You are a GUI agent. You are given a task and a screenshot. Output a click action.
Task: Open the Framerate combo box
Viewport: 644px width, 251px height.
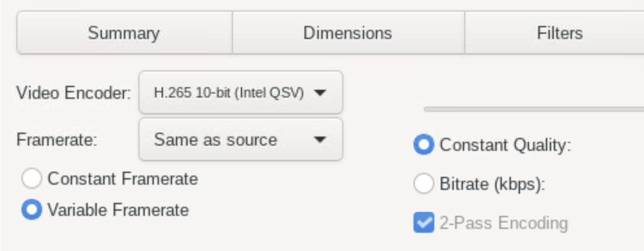[241, 140]
